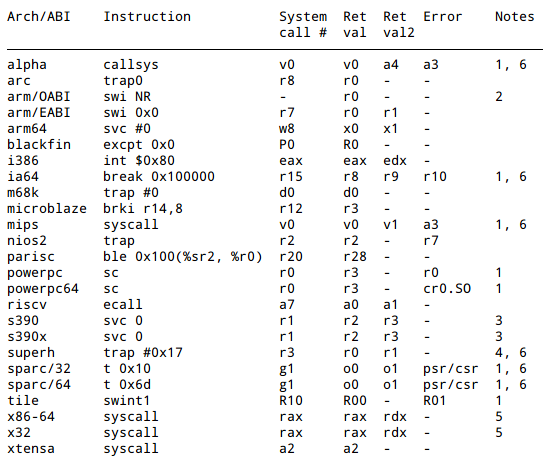The image size is (560, 466).
Task: Click the Arch/ABI column header
Action: [x=39, y=17]
